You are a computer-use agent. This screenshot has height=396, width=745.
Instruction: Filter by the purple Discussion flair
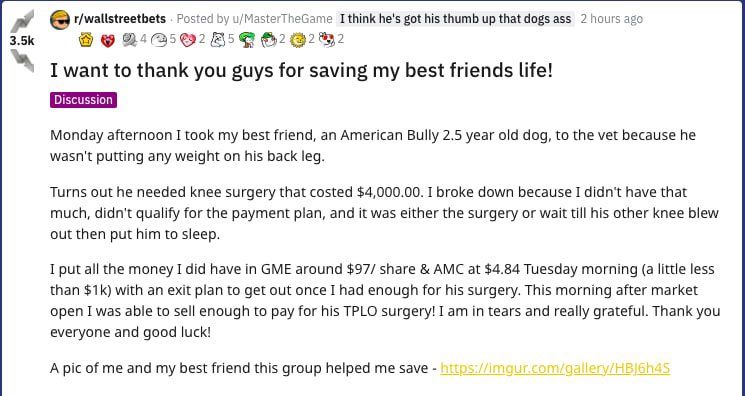click(x=83, y=100)
